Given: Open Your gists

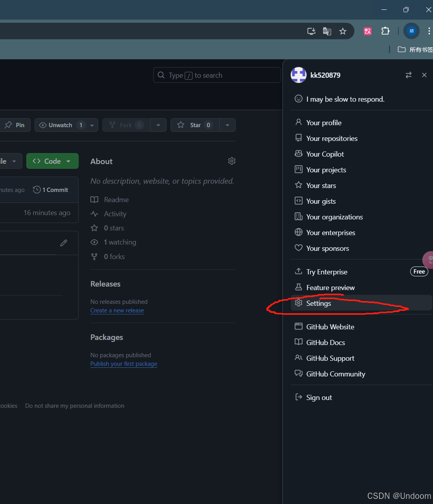Looking at the screenshot, I should click(x=361, y=201).
